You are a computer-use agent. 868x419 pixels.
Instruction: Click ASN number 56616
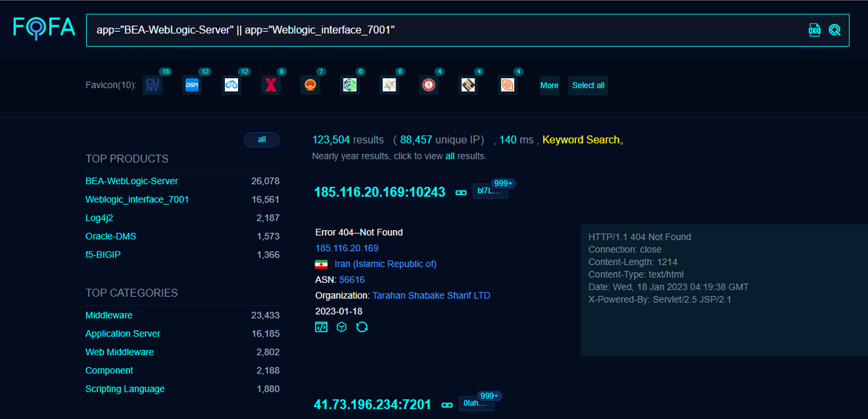(x=352, y=280)
